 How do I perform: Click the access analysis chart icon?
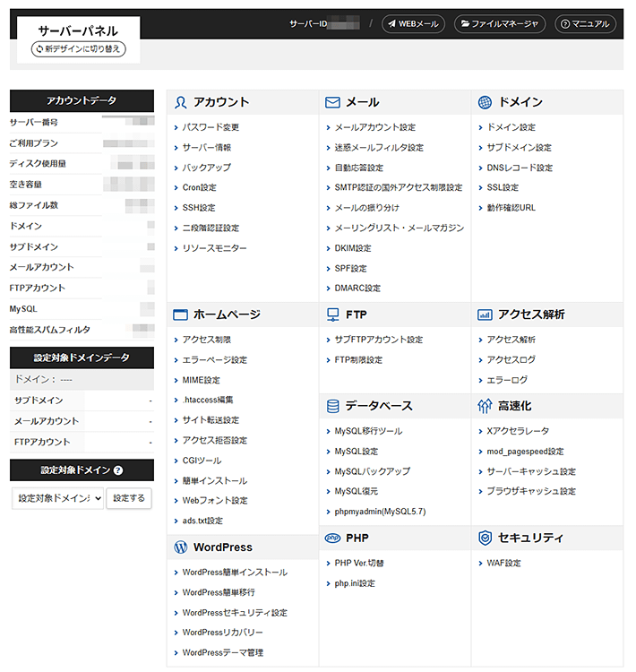485,314
